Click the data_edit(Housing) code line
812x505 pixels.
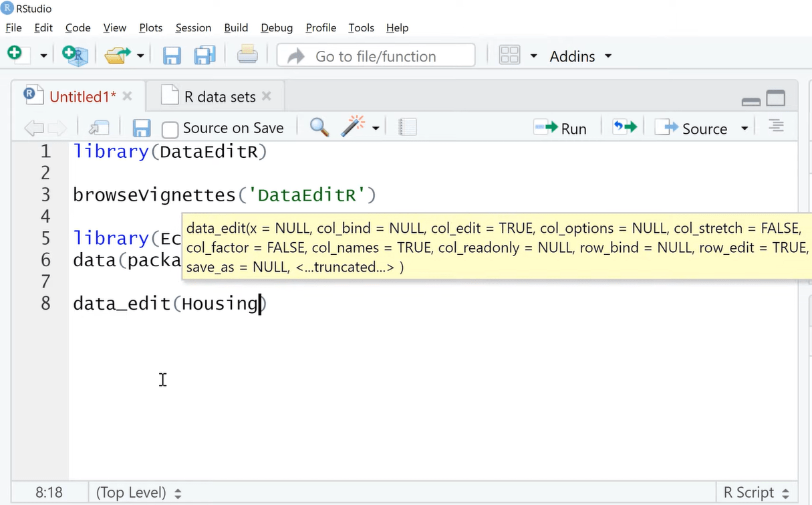[170, 304]
